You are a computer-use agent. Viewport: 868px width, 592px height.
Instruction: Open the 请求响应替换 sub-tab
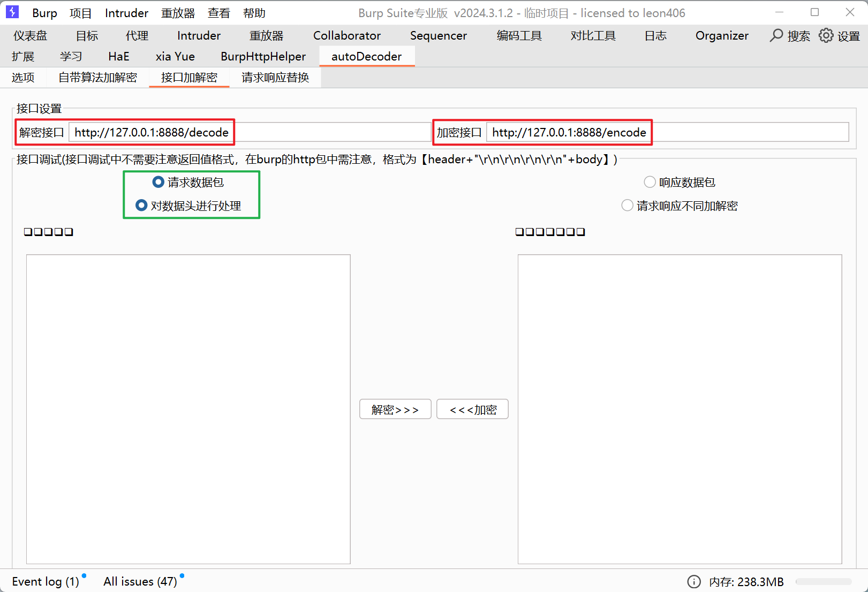coord(275,78)
